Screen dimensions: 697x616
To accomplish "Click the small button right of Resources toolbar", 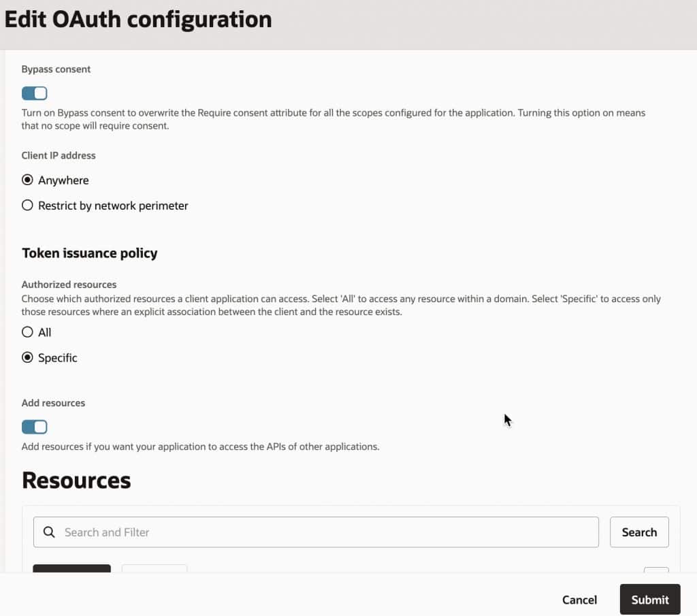I will pos(656,570).
